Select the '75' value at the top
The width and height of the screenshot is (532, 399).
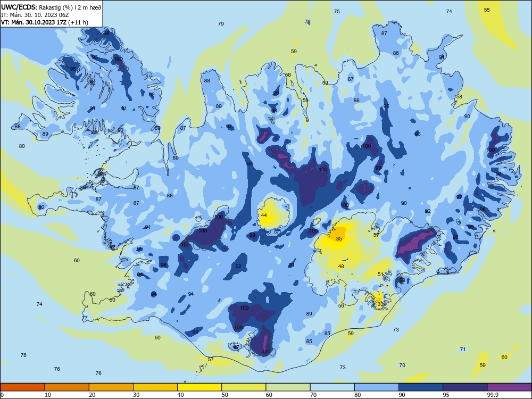tap(337, 11)
